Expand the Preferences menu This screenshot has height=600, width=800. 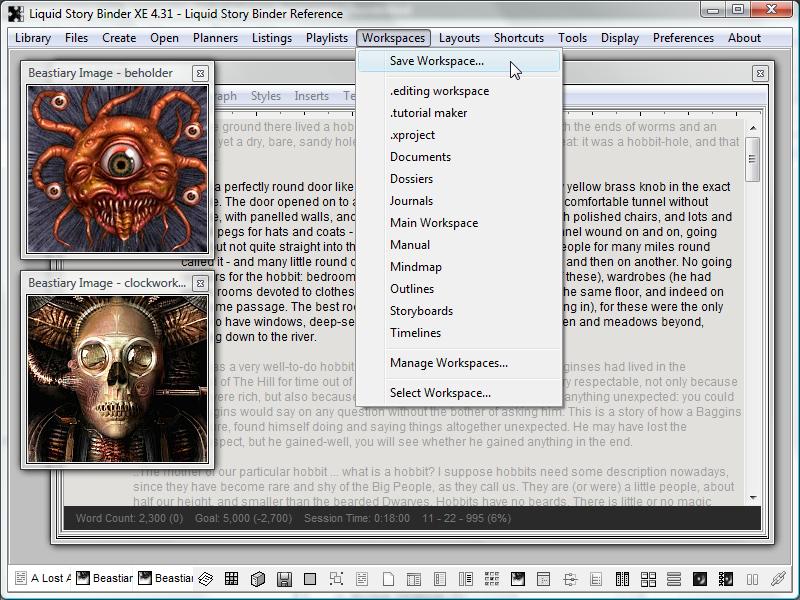click(683, 38)
